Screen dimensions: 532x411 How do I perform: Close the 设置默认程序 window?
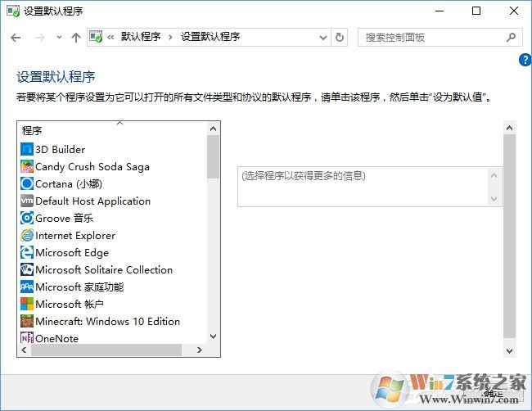(514, 11)
